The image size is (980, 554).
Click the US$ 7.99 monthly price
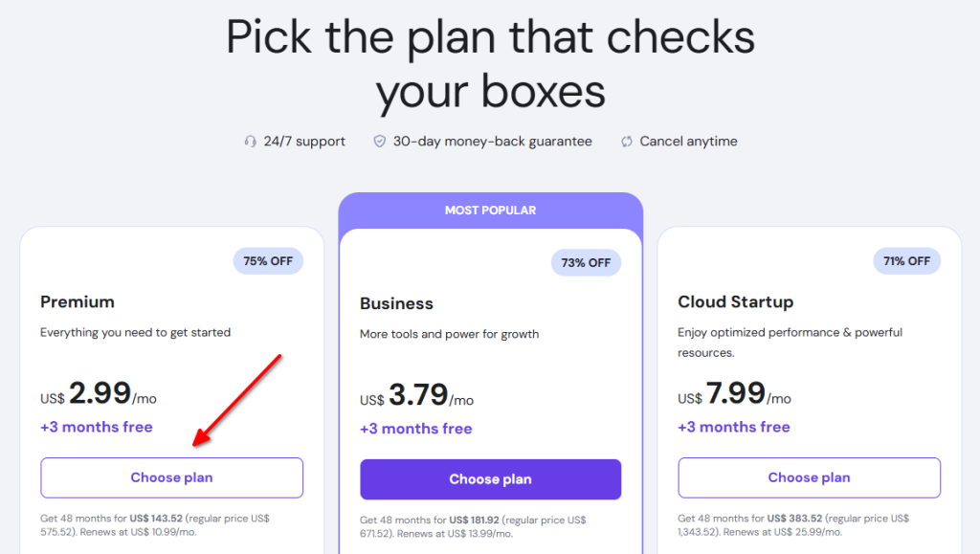(736, 393)
